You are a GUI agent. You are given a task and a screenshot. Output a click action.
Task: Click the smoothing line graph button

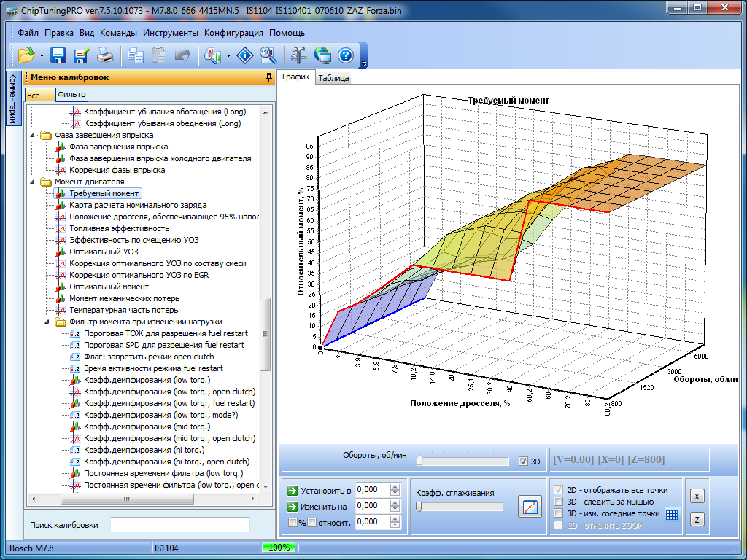530,507
